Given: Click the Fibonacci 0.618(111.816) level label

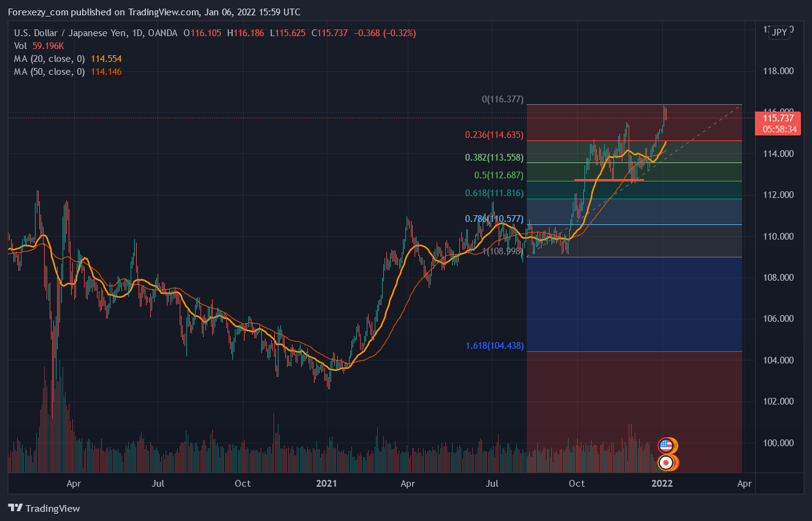Looking at the screenshot, I should 494,193.
